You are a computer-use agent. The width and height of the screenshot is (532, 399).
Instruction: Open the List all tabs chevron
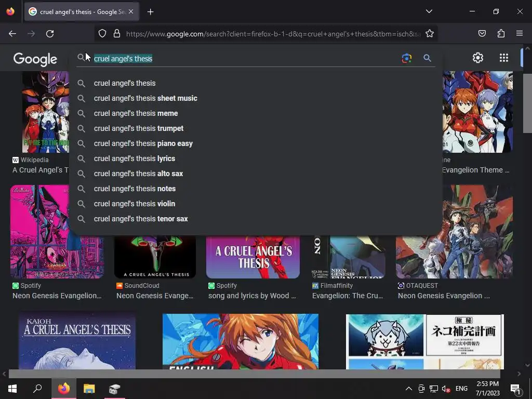pyautogui.click(x=429, y=11)
